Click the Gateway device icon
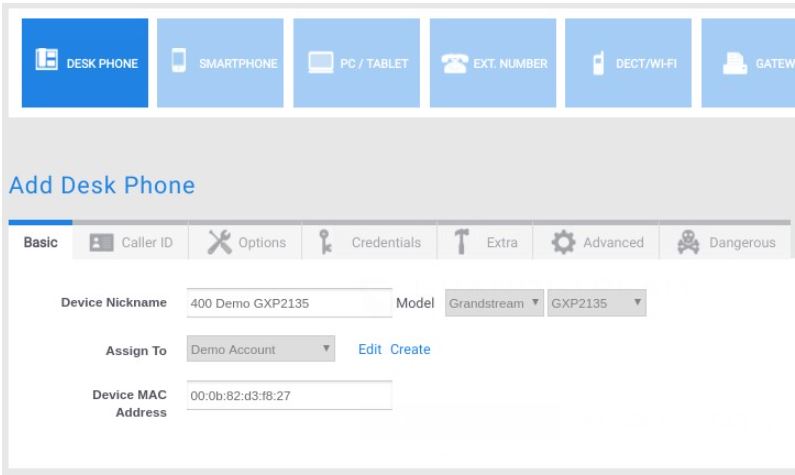Screen dimensions: 795x475 (730, 63)
